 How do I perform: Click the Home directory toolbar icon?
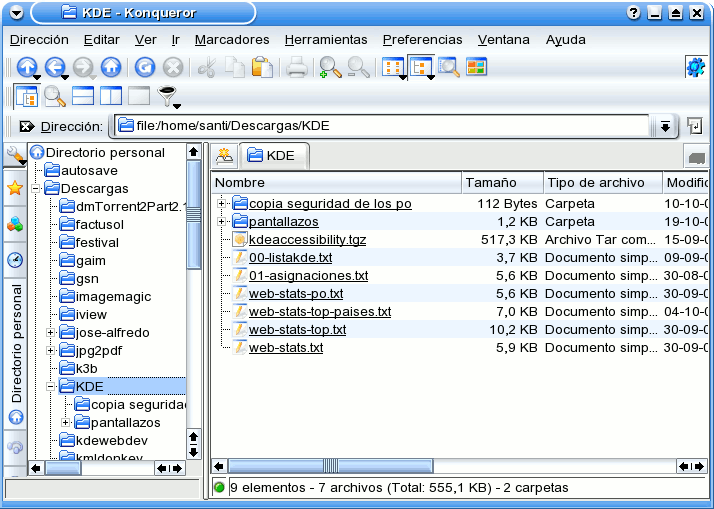[111, 68]
